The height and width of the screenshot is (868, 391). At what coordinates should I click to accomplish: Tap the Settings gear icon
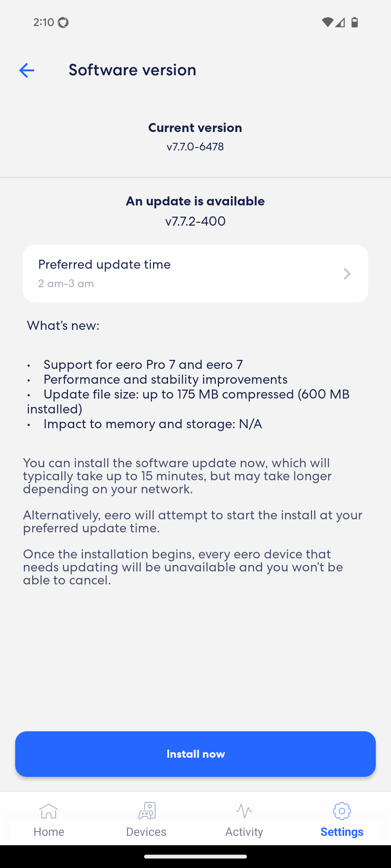[x=342, y=811]
